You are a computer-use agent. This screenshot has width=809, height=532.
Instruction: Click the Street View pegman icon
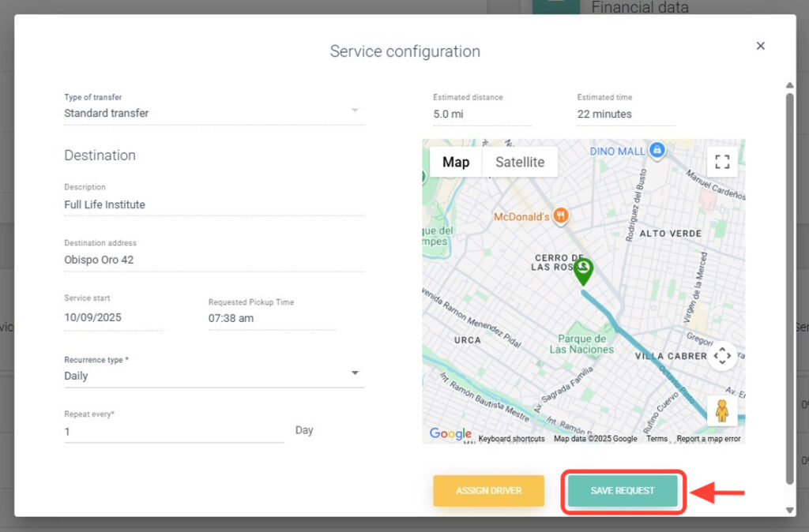(x=721, y=411)
